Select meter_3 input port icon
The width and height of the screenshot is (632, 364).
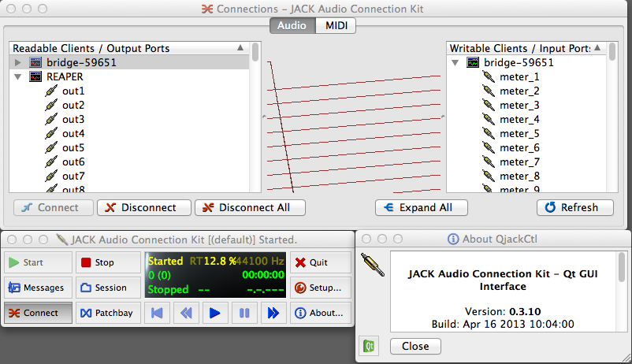click(x=489, y=106)
